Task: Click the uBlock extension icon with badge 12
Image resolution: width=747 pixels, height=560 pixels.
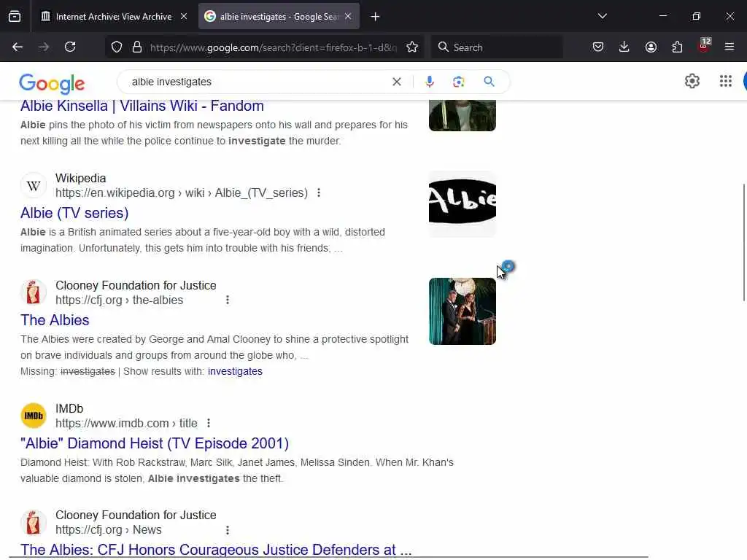Action: (704, 46)
